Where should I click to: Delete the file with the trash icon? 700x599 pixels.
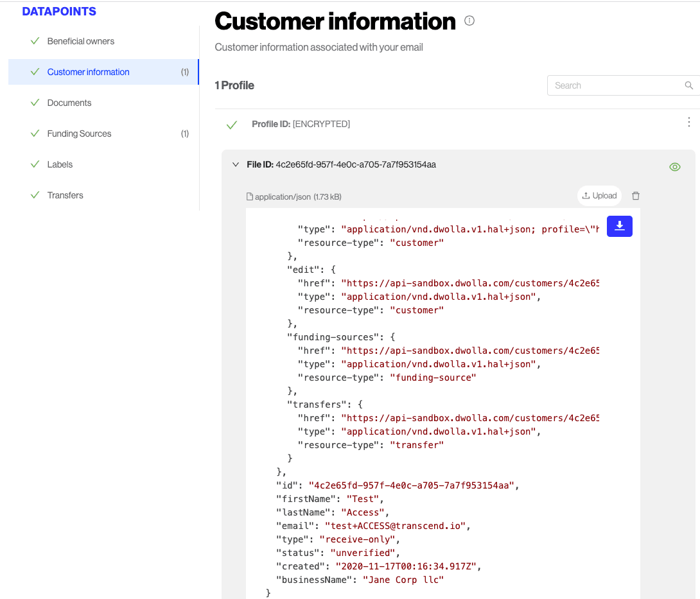click(636, 196)
